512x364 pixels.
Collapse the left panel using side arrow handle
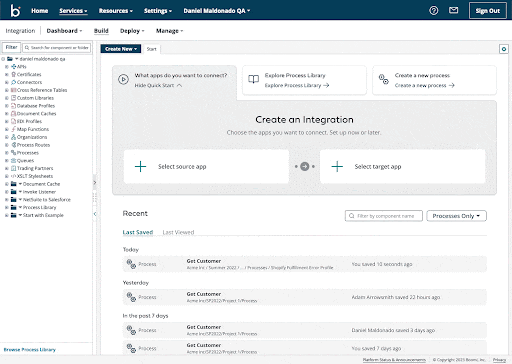click(x=95, y=214)
